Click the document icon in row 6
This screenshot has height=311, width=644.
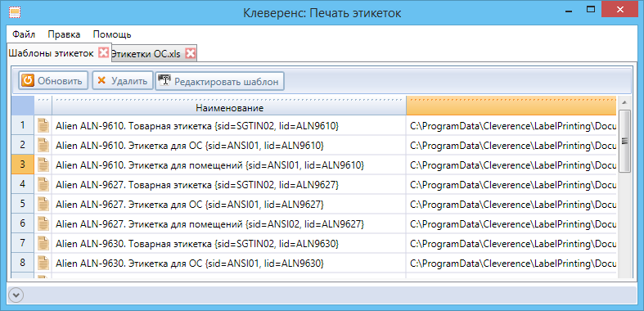click(x=43, y=224)
